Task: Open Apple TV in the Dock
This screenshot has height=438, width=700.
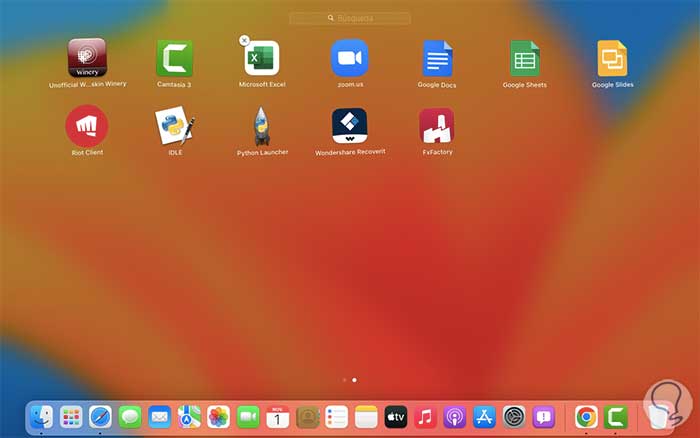Action: pos(396,417)
